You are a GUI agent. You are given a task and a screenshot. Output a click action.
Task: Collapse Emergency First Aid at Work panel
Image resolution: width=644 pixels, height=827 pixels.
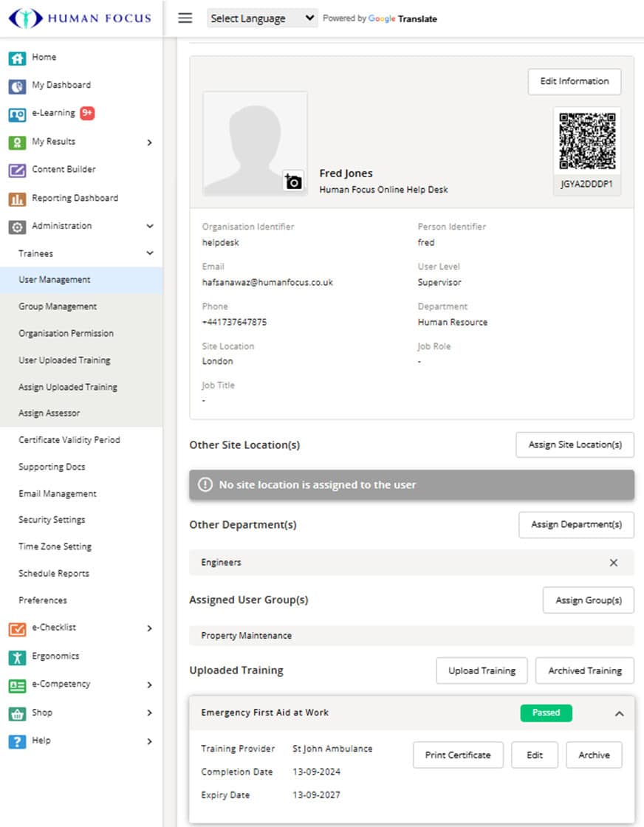[x=619, y=713]
